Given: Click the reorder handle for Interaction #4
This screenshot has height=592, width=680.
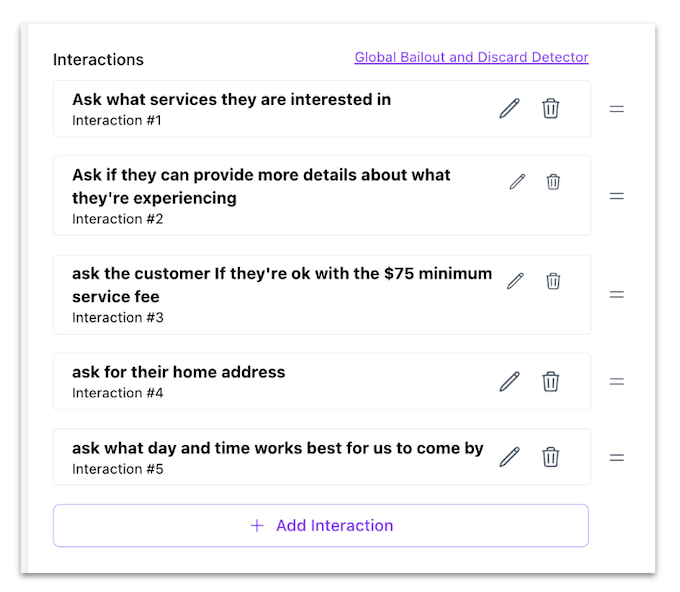Looking at the screenshot, I should coord(617,381).
